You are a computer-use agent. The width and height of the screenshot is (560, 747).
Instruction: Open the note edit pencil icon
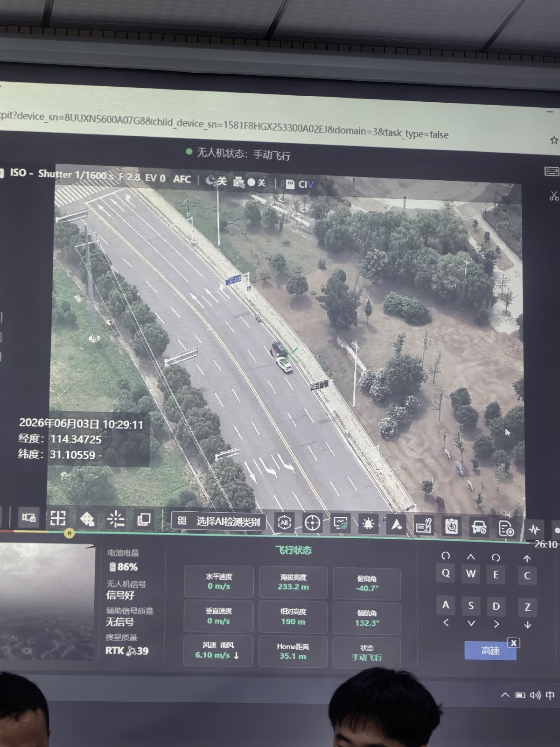click(424, 526)
